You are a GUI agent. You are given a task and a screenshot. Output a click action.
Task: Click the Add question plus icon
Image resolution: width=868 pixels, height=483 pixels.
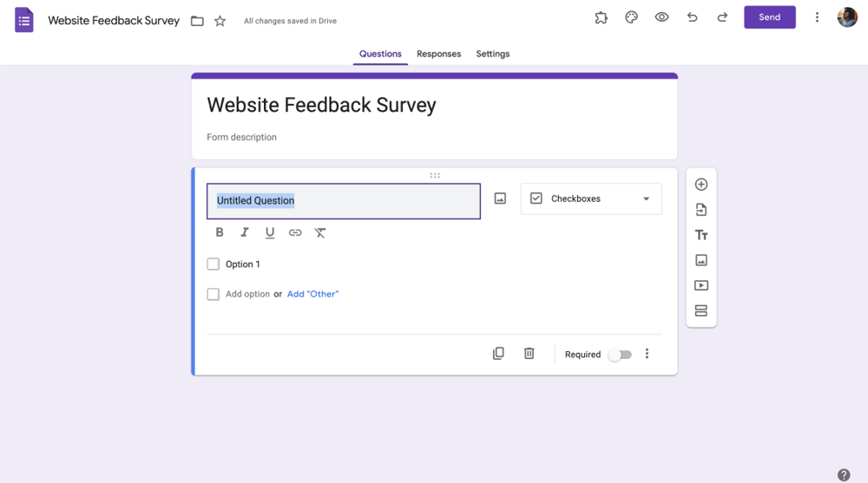701,185
